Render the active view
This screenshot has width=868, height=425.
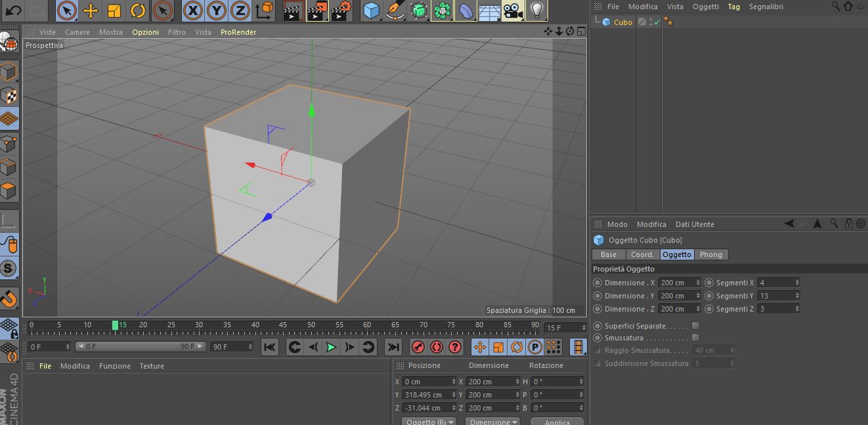[x=293, y=10]
